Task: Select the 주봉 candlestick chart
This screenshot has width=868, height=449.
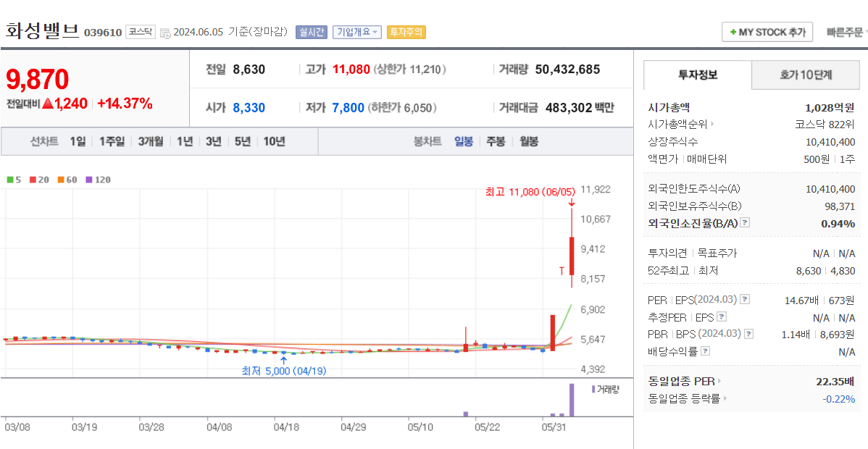Action: (x=496, y=141)
